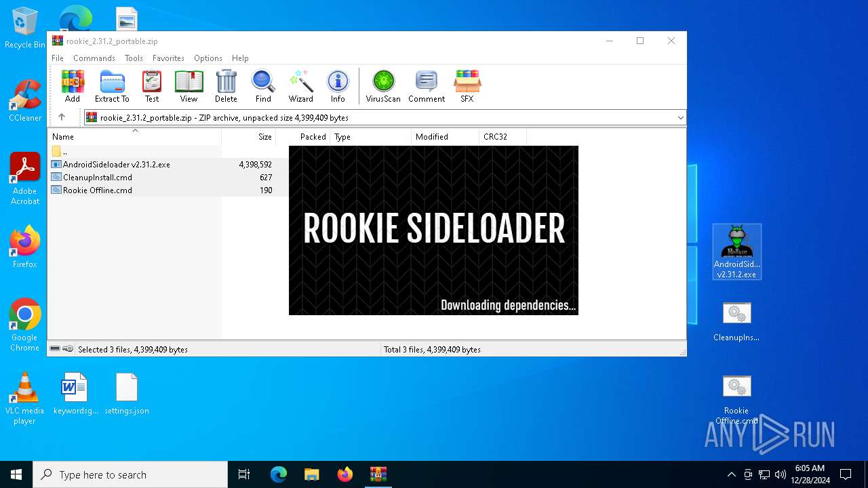
Task: Select the CCleaner desktop icon
Action: (25, 101)
